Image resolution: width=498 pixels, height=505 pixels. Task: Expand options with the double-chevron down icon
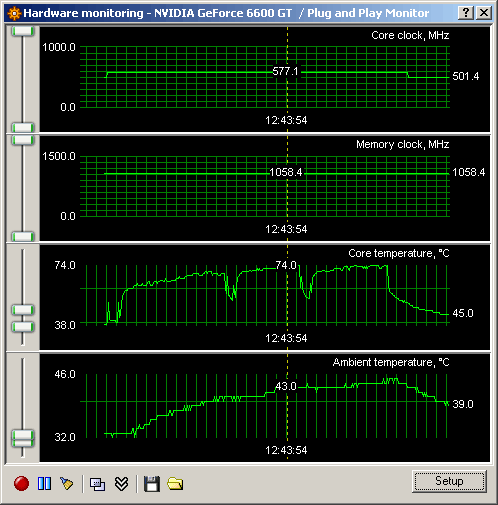pyautogui.click(x=121, y=484)
